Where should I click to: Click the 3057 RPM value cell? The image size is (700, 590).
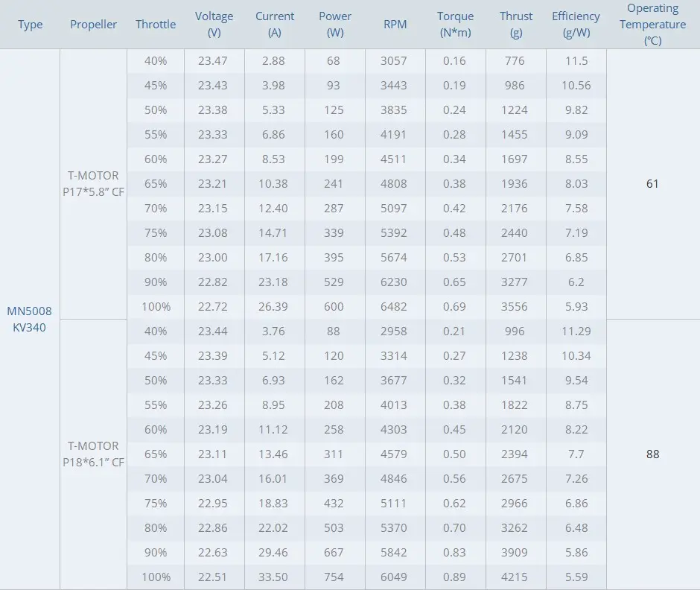click(394, 61)
